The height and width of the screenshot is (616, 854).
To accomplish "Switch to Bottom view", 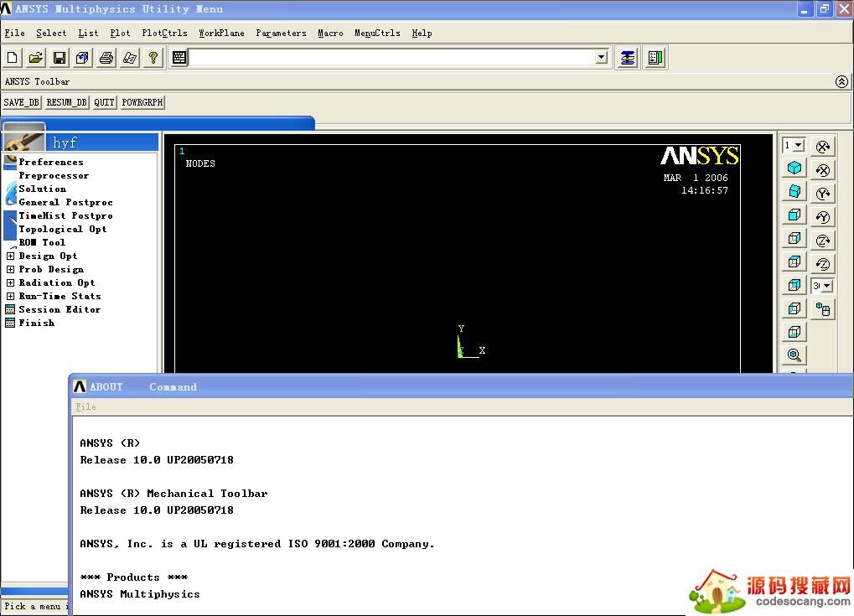I will coord(794,332).
